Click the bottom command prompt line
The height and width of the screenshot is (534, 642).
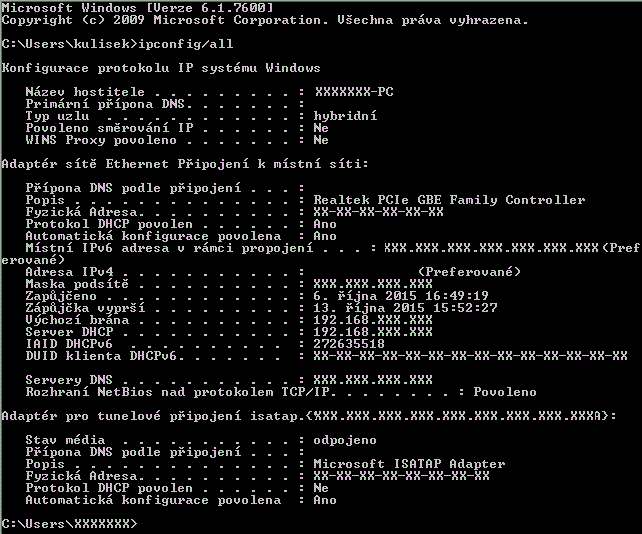[x=68, y=524]
